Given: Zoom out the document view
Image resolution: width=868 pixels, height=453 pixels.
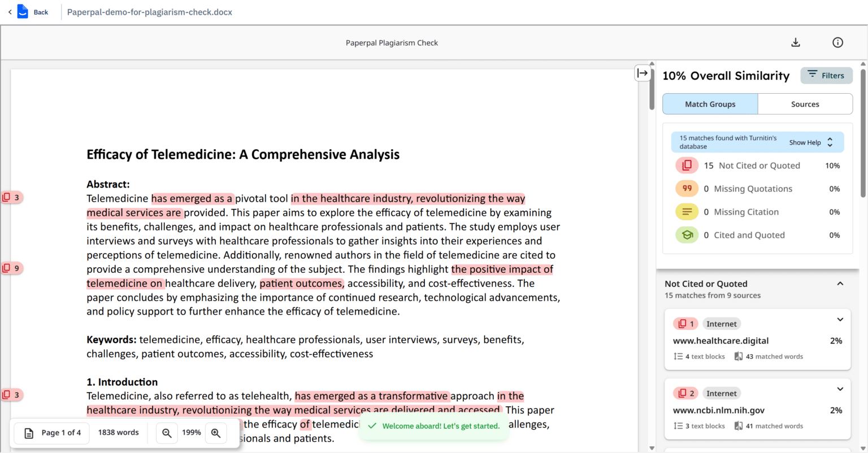Looking at the screenshot, I should [167, 433].
